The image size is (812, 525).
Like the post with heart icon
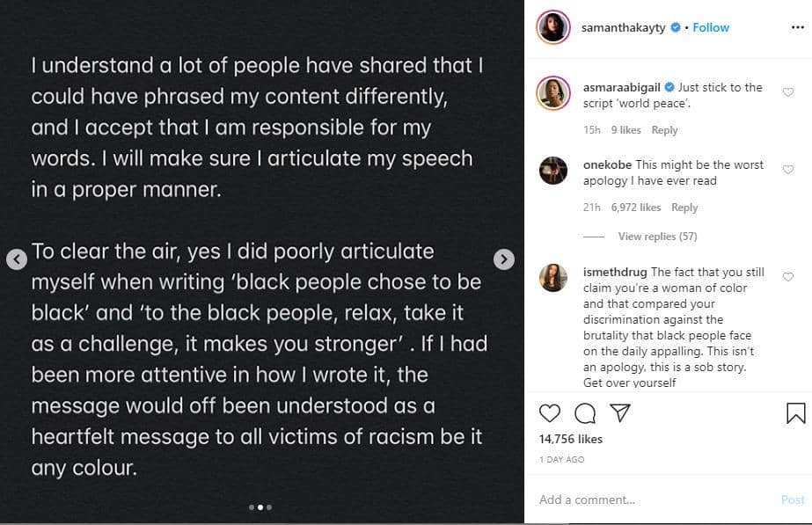(x=550, y=413)
